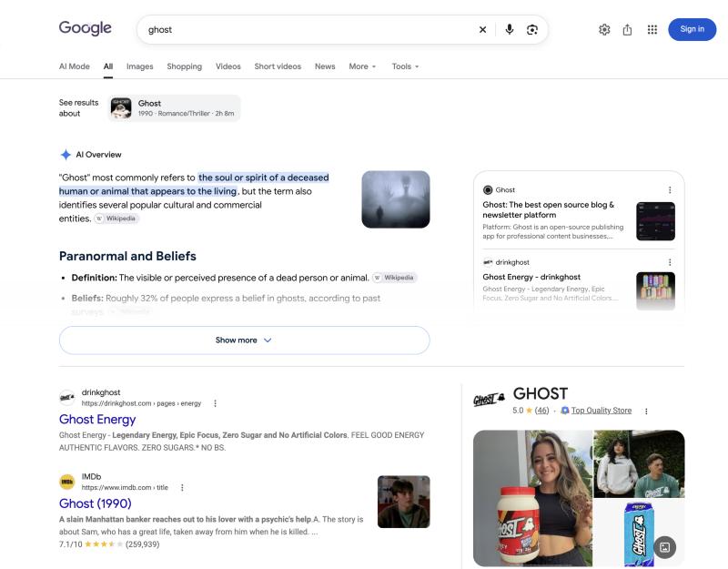Viewport: 728px width, 569px height.
Task: Open the Google apps grid icon
Action: [652, 30]
